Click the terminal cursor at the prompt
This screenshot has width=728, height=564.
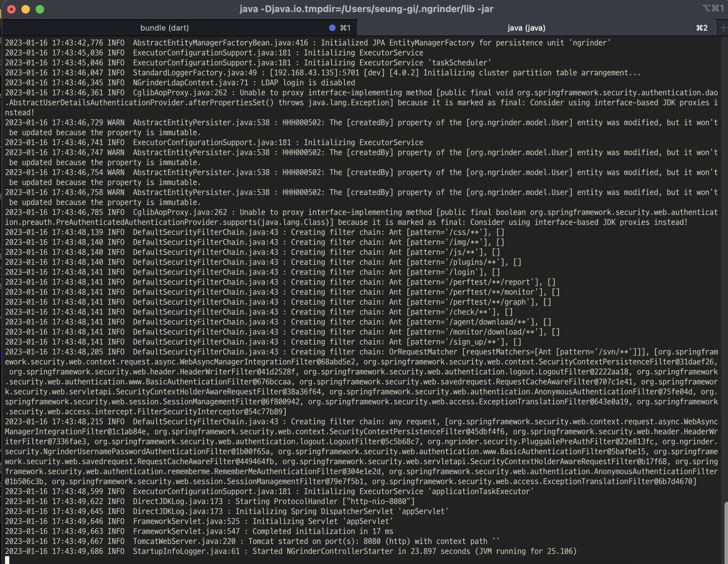click(x=7, y=560)
